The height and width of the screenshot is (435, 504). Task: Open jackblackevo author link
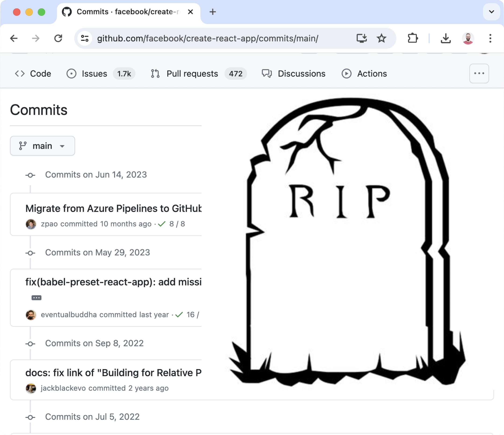click(x=63, y=388)
